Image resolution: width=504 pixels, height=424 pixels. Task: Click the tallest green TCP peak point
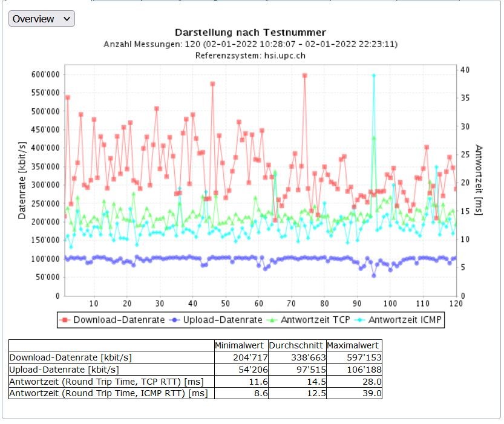click(374, 138)
